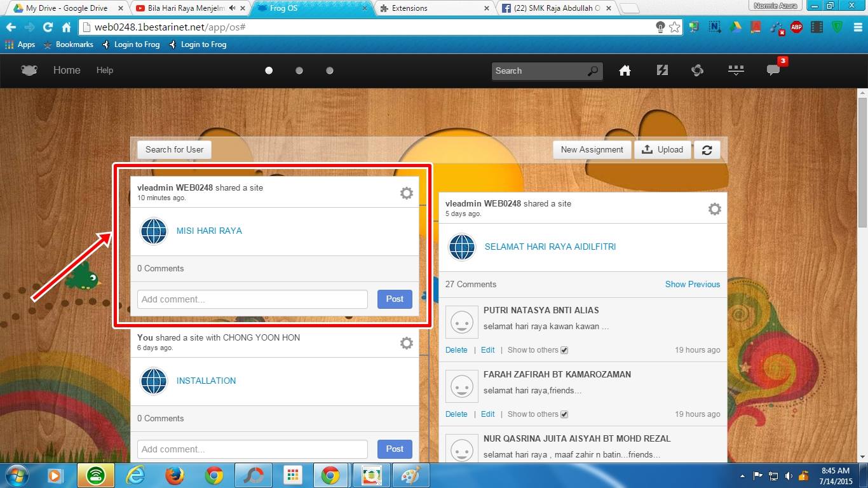This screenshot has width=868, height=488.
Task: Show hidden system tray icons arrow
Action: pos(743,476)
